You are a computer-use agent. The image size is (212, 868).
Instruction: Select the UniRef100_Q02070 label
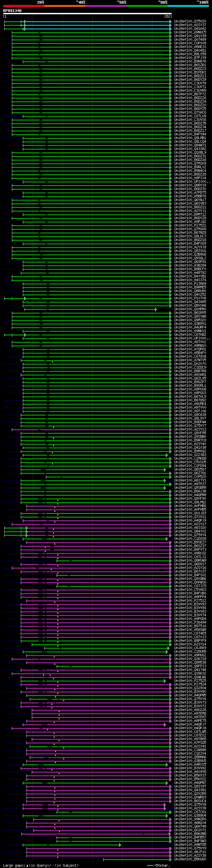point(190,364)
